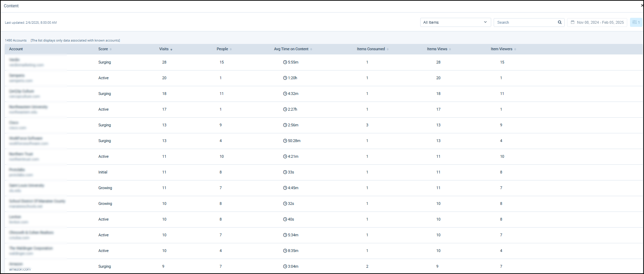Click the sort arrow beside Visits
The height and width of the screenshot is (274, 644).
[171, 49]
